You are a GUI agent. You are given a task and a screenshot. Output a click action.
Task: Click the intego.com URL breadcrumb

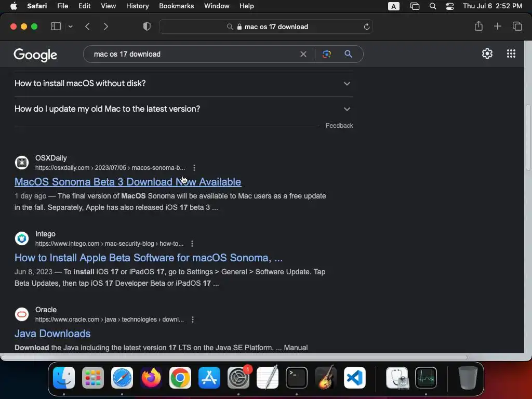click(x=109, y=244)
